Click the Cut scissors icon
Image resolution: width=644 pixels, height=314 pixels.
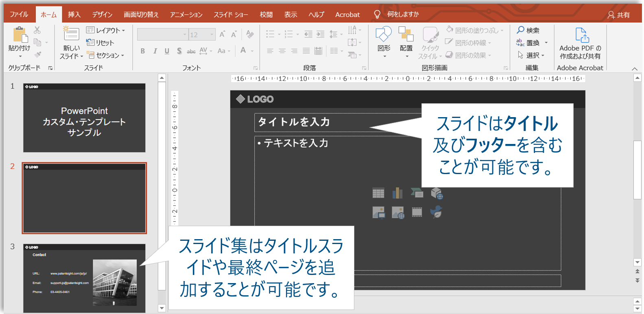[x=37, y=30]
